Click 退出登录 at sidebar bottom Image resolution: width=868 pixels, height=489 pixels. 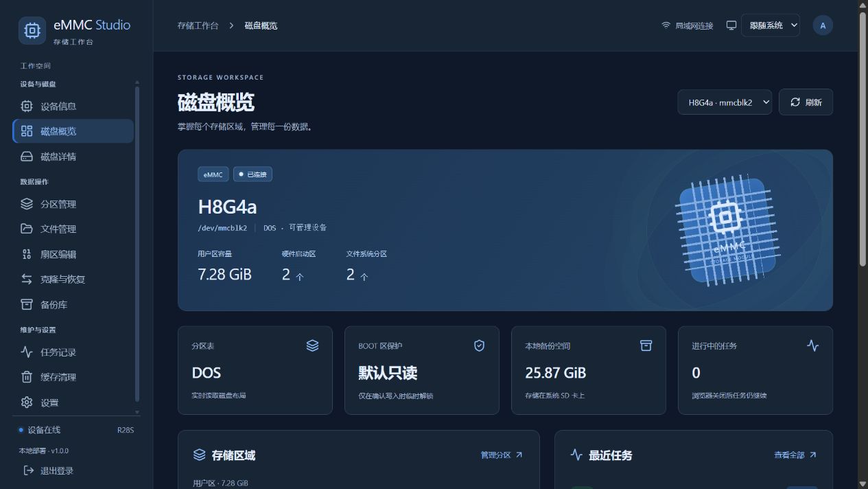[x=48, y=470]
